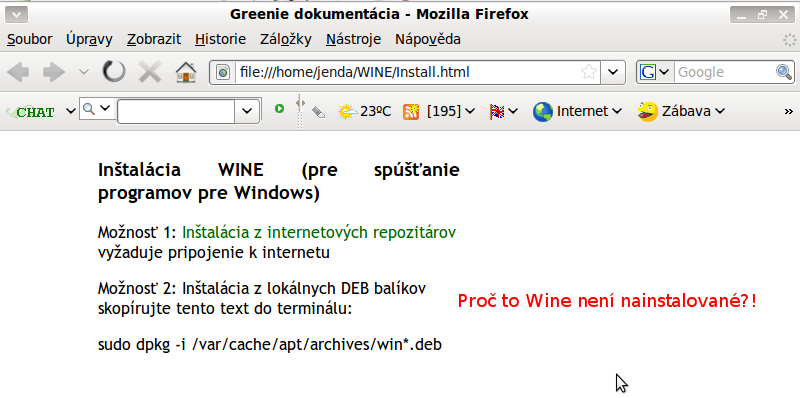Screen dimensions: 800x398
Task: Click the red text Proč to Wine není nainstalované
Action: [x=607, y=301]
